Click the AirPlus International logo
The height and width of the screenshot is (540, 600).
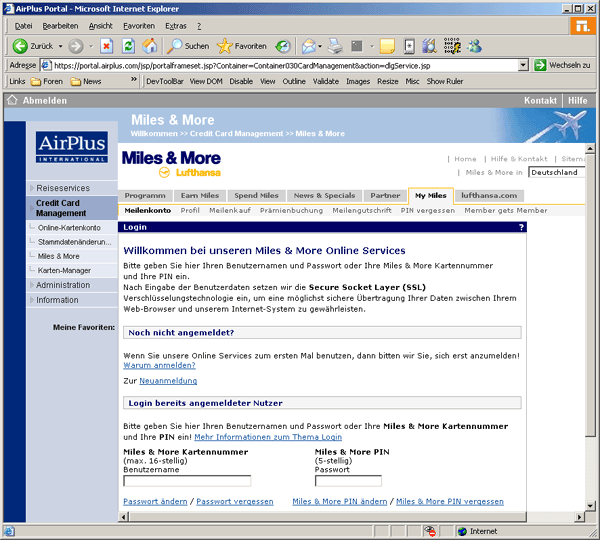(72, 147)
